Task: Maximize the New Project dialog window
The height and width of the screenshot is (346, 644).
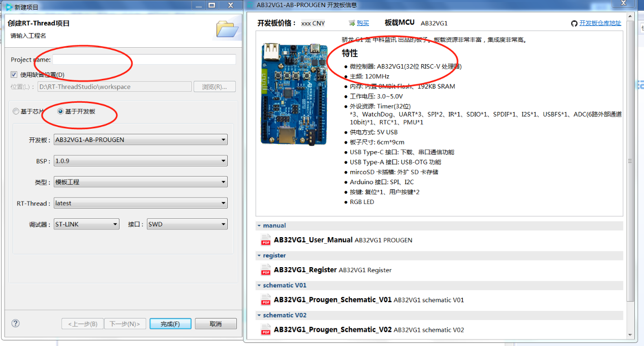Action: (211, 5)
